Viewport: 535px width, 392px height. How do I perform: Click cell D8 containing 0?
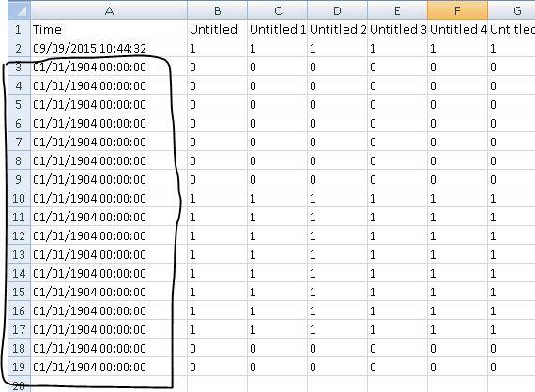click(338, 160)
